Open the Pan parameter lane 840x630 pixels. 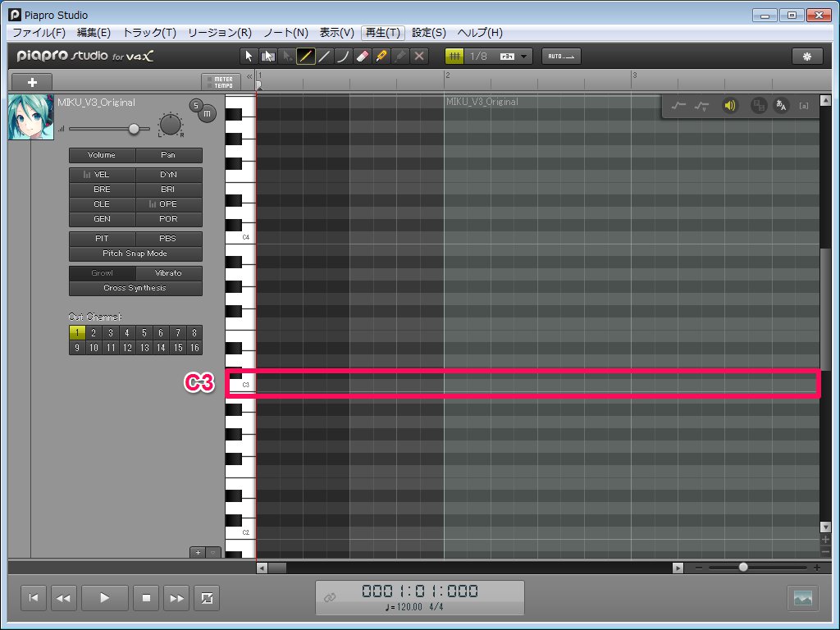pos(168,155)
